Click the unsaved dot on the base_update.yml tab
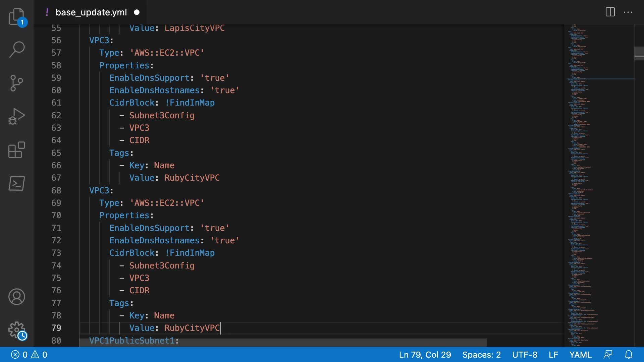Screen dimensions: 644x362 pyautogui.click(x=137, y=12)
